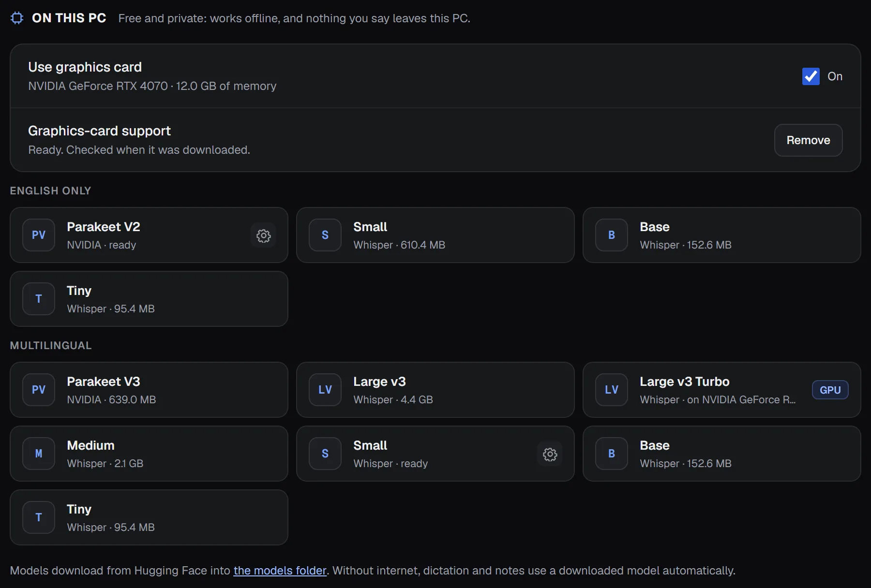This screenshot has height=588, width=871.
Task: Click the 'Whisper · ready' status text
Action: (391, 464)
